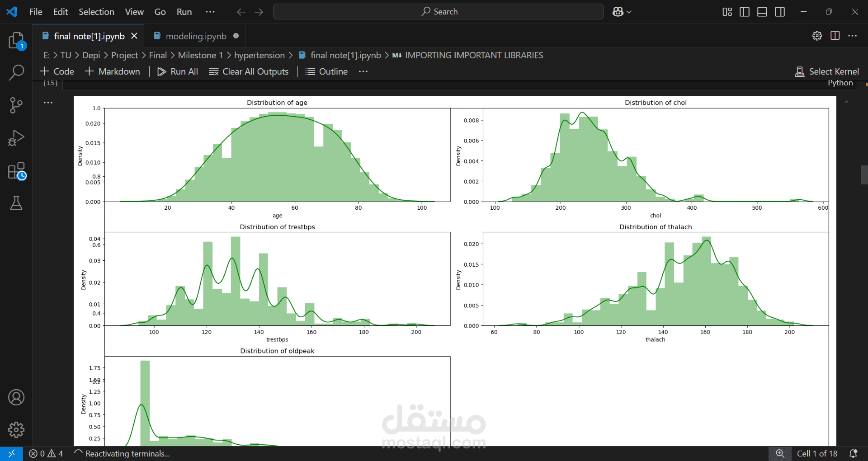Open the Extensions view
The width and height of the screenshot is (868, 461).
pos(16,171)
